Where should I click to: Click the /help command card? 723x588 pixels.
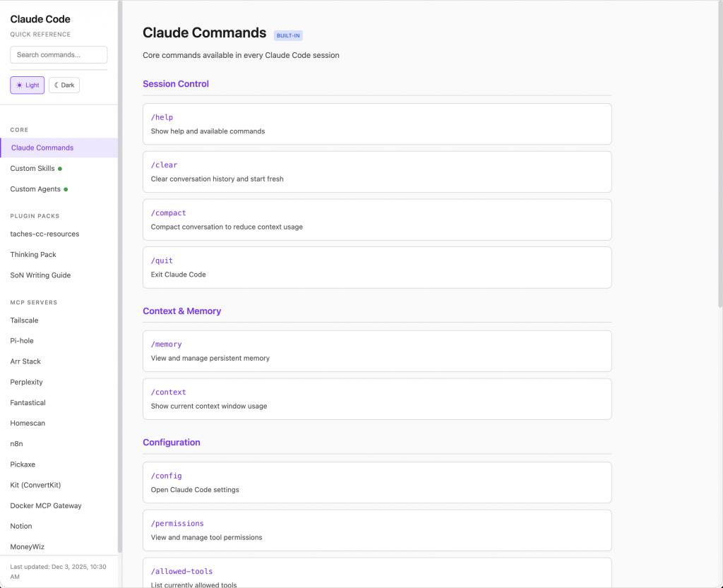click(x=377, y=124)
